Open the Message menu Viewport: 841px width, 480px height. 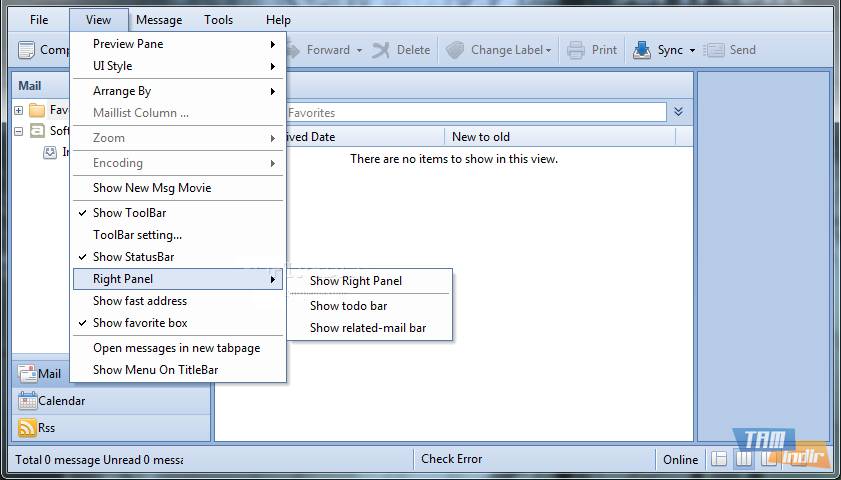tap(159, 20)
